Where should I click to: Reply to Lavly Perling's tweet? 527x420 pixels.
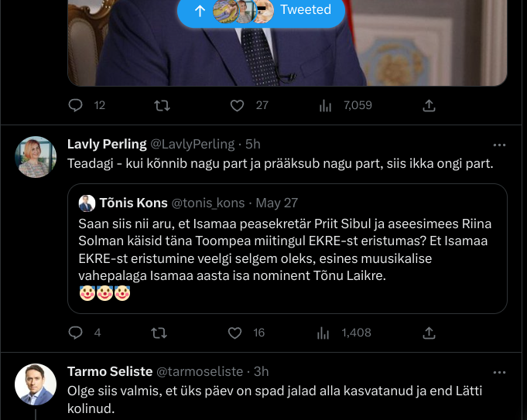(x=76, y=333)
